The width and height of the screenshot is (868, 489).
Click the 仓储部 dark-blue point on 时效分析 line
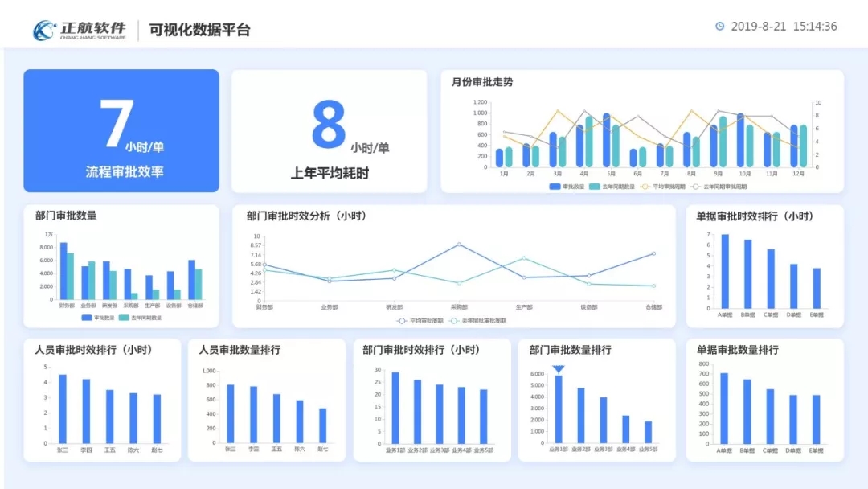click(653, 253)
